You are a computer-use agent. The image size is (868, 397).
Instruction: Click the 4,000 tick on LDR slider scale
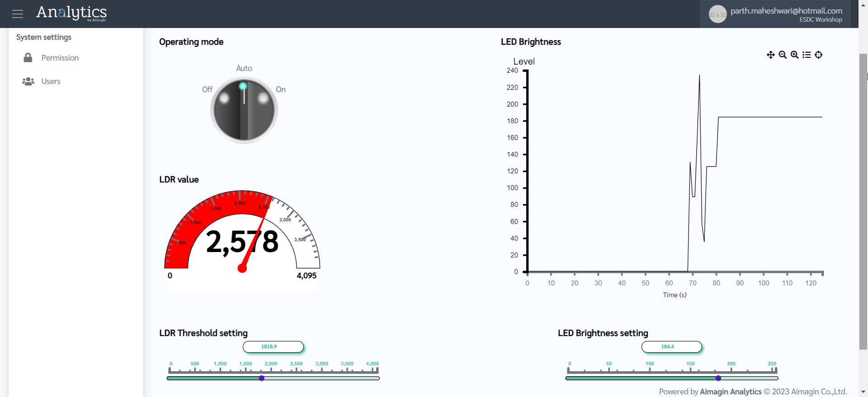pyautogui.click(x=373, y=364)
